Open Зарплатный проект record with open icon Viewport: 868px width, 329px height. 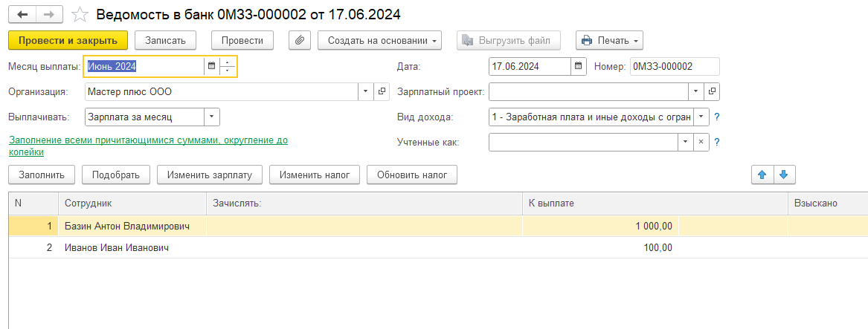click(713, 92)
